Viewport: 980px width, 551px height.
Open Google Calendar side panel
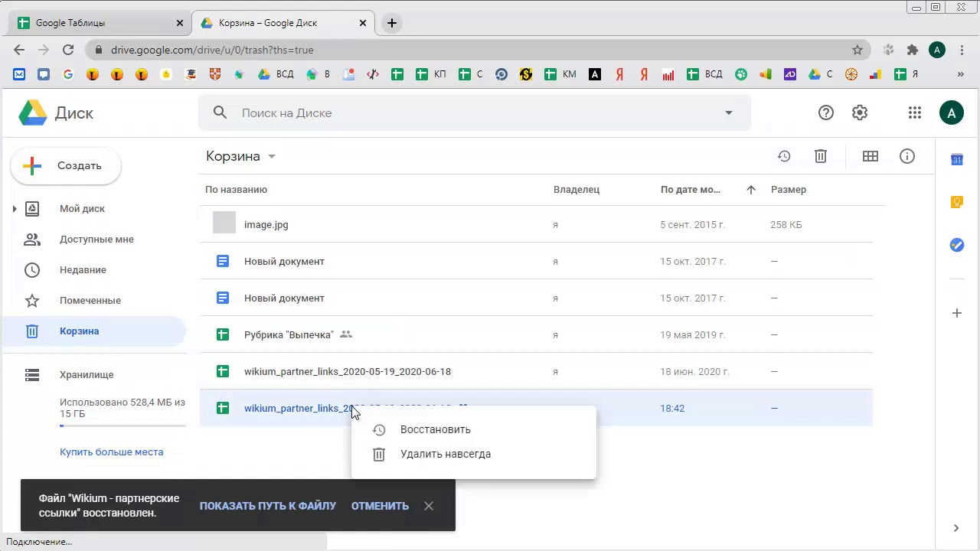pyautogui.click(x=957, y=159)
